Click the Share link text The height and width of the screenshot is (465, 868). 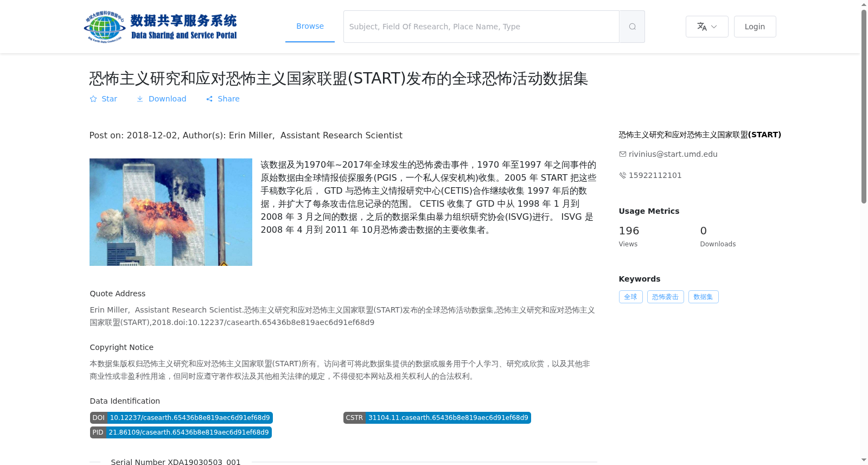[x=228, y=99]
